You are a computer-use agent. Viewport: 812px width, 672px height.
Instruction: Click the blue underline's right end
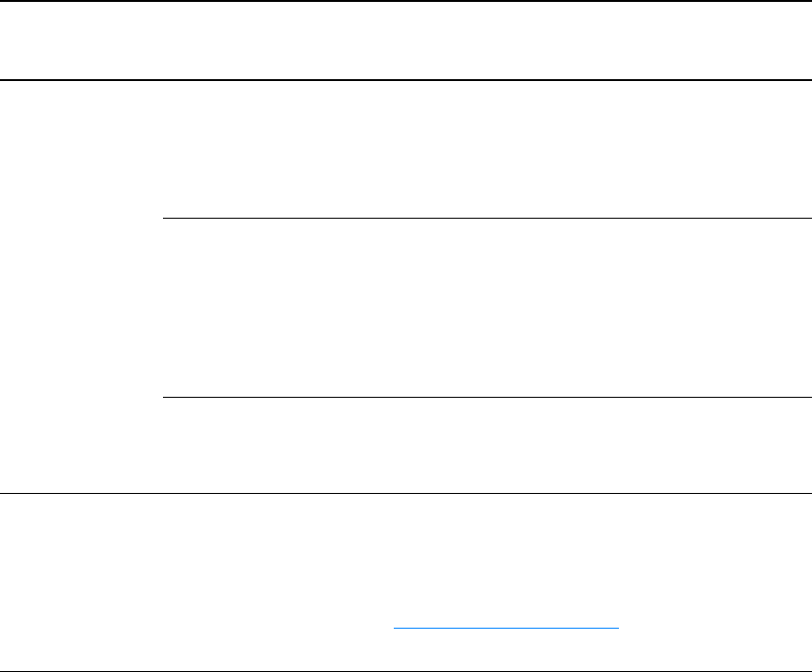pyautogui.click(x=618, y=628)
